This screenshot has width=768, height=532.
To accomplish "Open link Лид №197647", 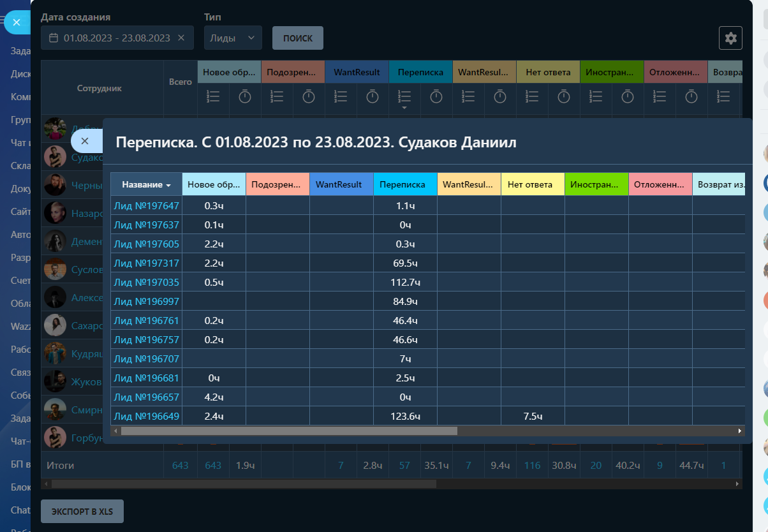I will tap(146, 205).
